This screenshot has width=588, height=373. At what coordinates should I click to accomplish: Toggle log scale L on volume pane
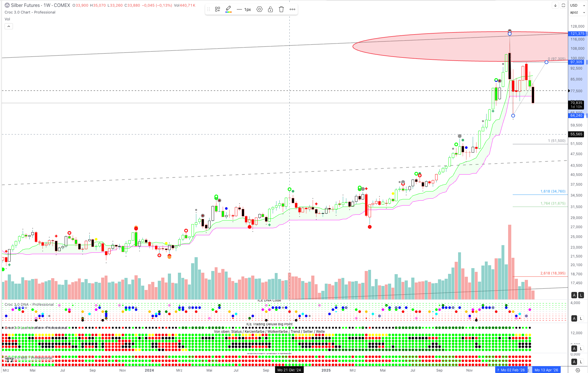pos(581,295)
